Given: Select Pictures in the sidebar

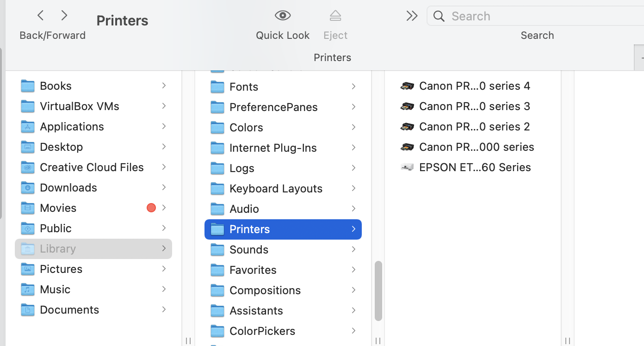Looking at the screenshot, I should click(x=61, y=269).
